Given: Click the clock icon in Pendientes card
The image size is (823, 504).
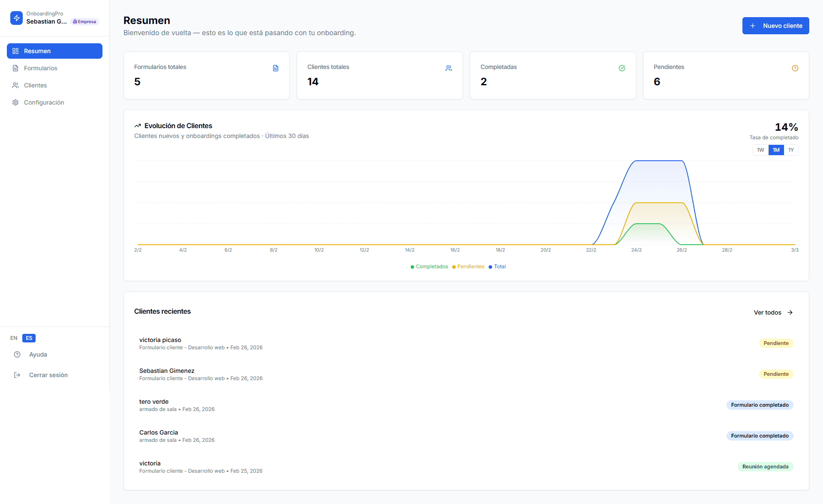Looking at the screenshot, I should (x=795, y=68).
